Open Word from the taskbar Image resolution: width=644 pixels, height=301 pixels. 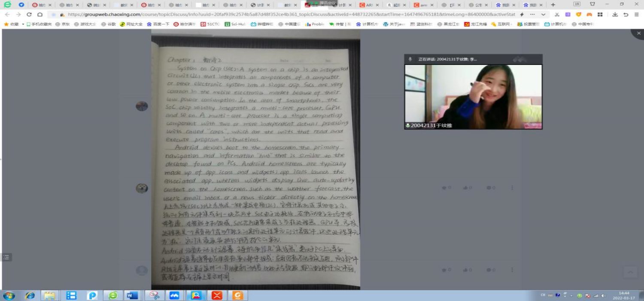click(131, 295)
